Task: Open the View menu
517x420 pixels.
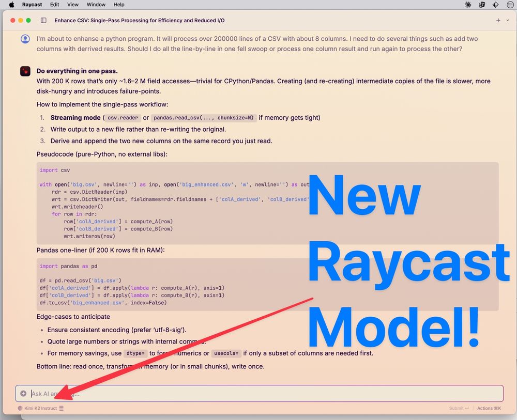Action: (73, 5)
